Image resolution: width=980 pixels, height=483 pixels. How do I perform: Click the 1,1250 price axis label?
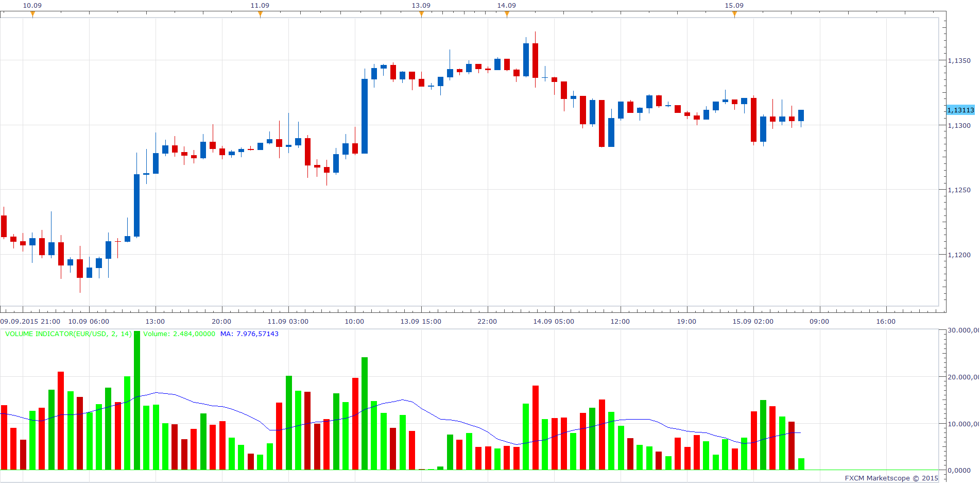click(959, 190)
